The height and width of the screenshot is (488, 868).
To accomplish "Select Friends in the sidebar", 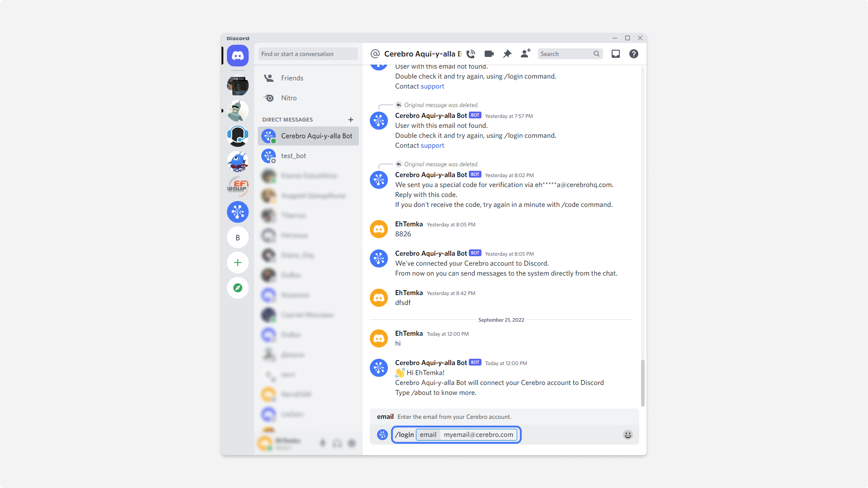I will pyautogui.click(x=292, y=78).
